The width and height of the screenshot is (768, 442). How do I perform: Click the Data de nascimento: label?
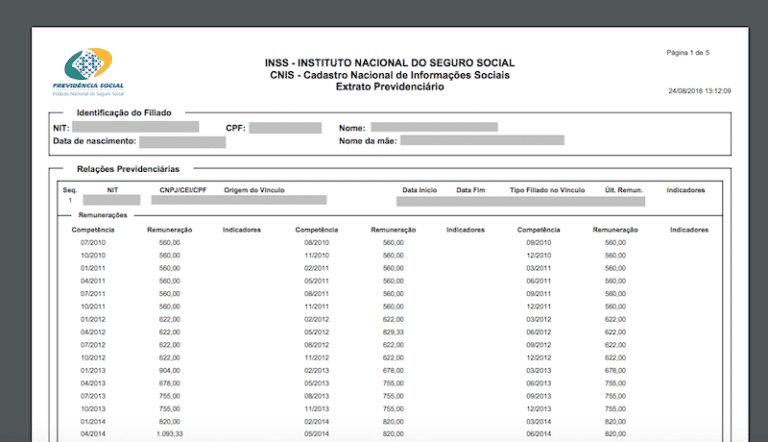pos(95,141)
